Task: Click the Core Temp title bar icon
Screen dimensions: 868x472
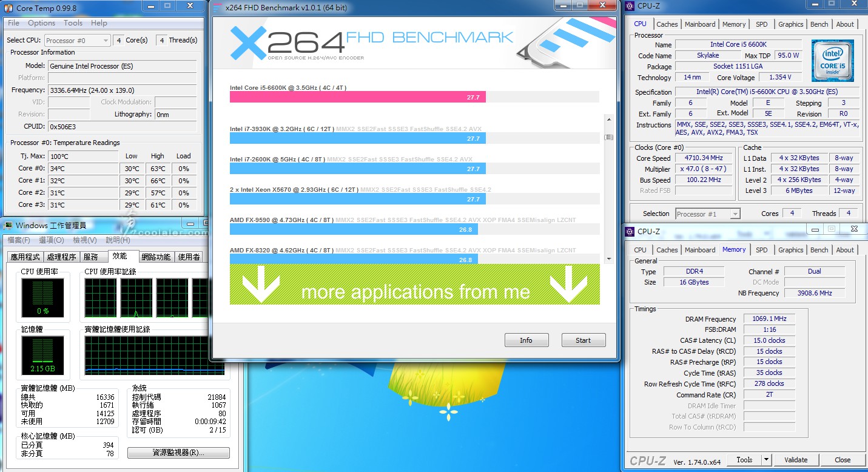Action: click(8, 8)
